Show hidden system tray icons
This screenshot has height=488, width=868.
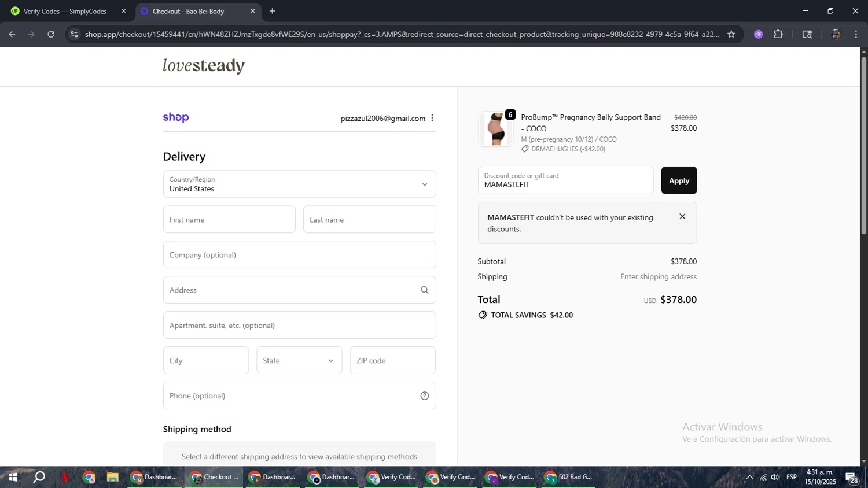tap(749, 477)
